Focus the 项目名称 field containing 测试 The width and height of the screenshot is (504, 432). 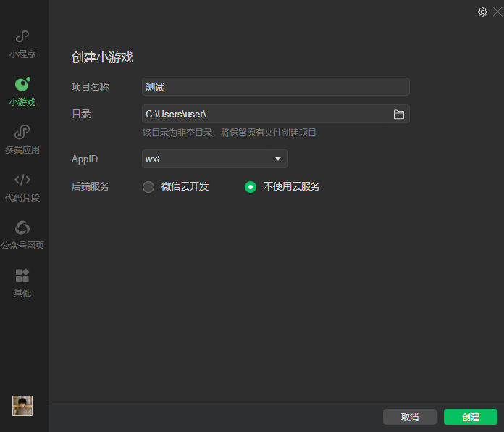point(276,87)
